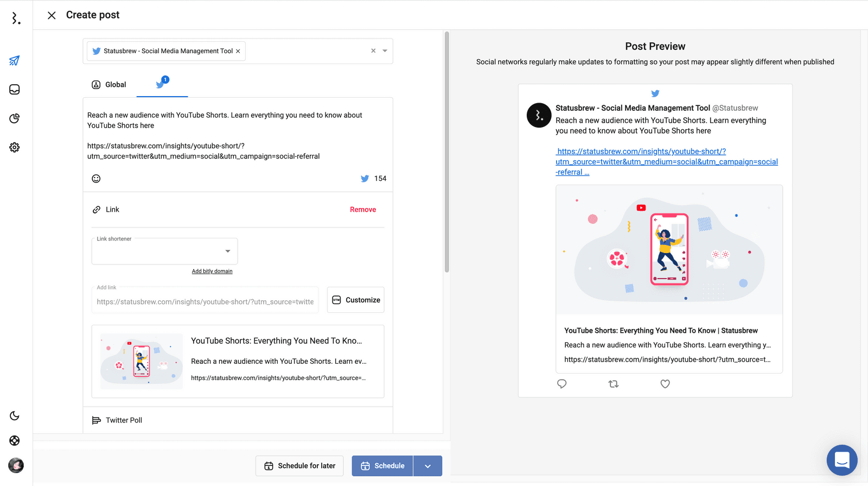Click the Remove link button
Viewport: 868px width, 486px height.
pos(362,210)
